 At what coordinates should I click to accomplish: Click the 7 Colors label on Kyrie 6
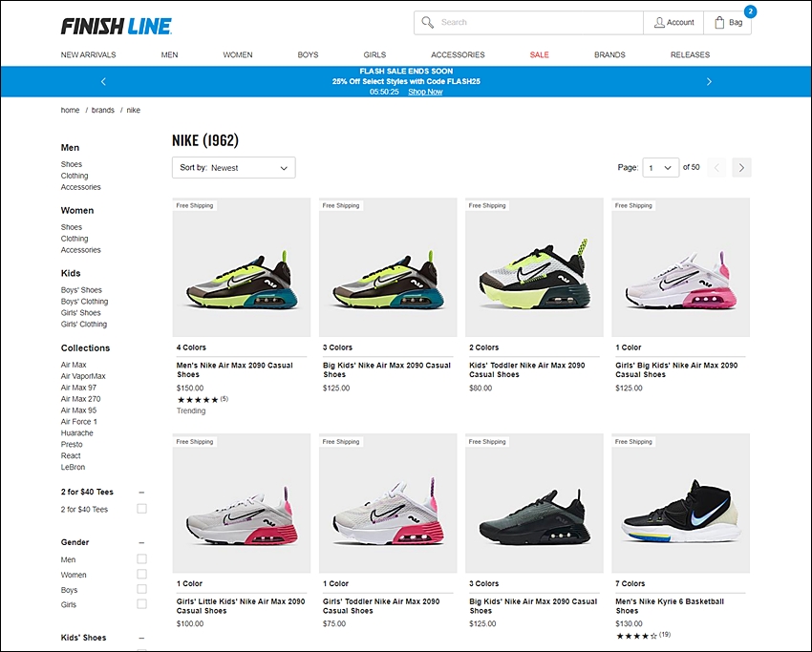tap(630, 583)
